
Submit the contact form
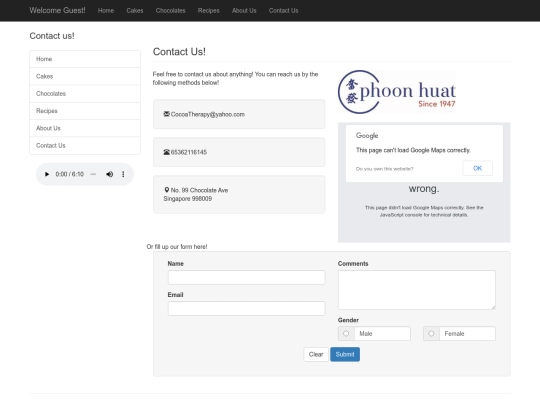[x=345, y=354]
